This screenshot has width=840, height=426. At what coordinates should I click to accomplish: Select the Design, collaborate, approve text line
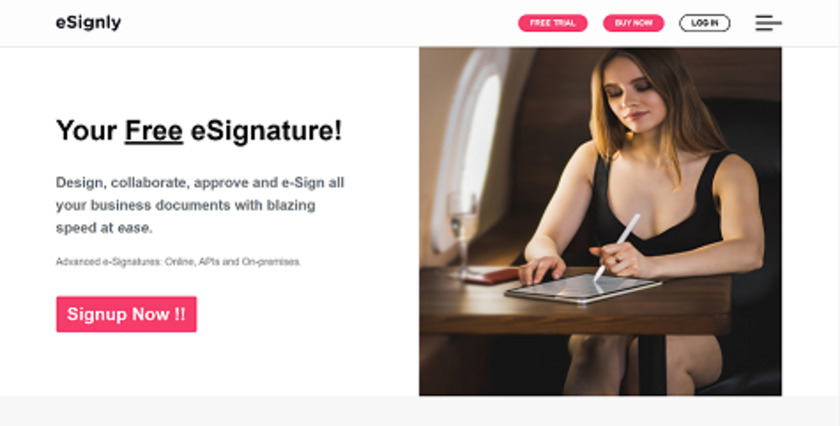tap(200, 183)
